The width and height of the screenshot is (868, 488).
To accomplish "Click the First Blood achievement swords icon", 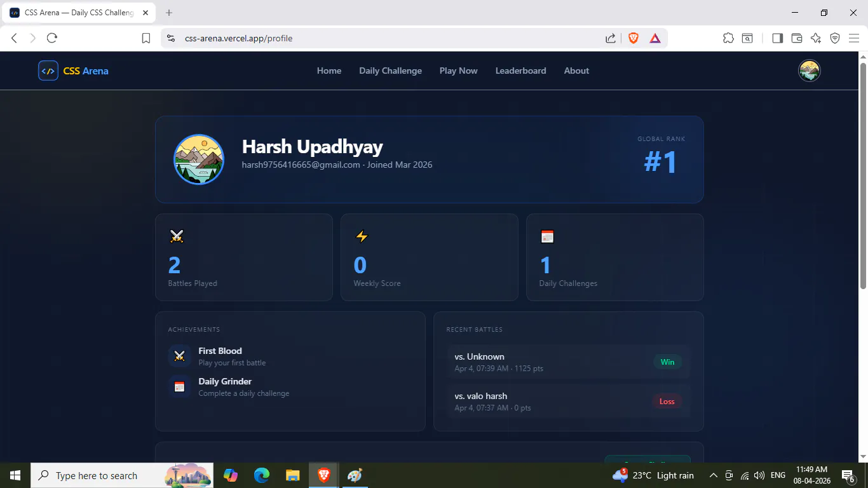I will pyautogui.click(x=179, y=356).
